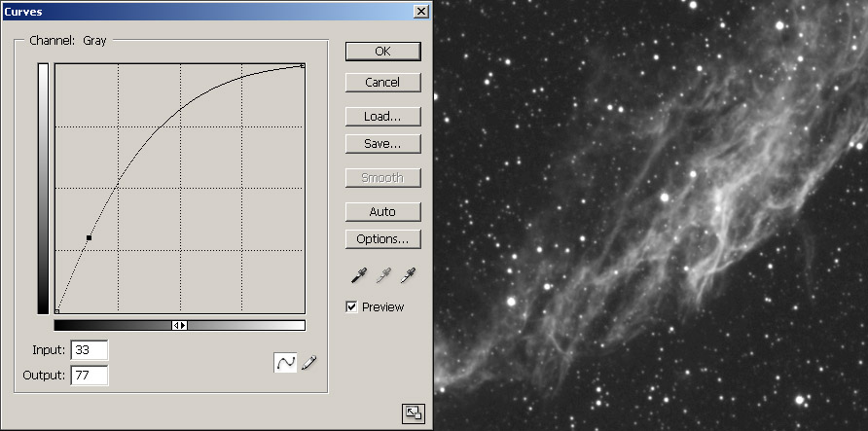Click the gradient bar's double-arrow toggle
This screenshot has width=868, height=431.
click(179, 325)
